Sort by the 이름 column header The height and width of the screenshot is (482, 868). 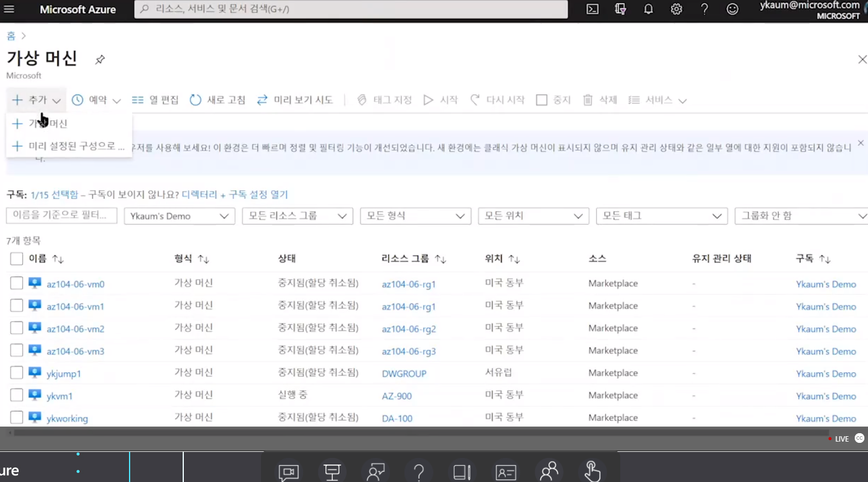tap(46, 258)
